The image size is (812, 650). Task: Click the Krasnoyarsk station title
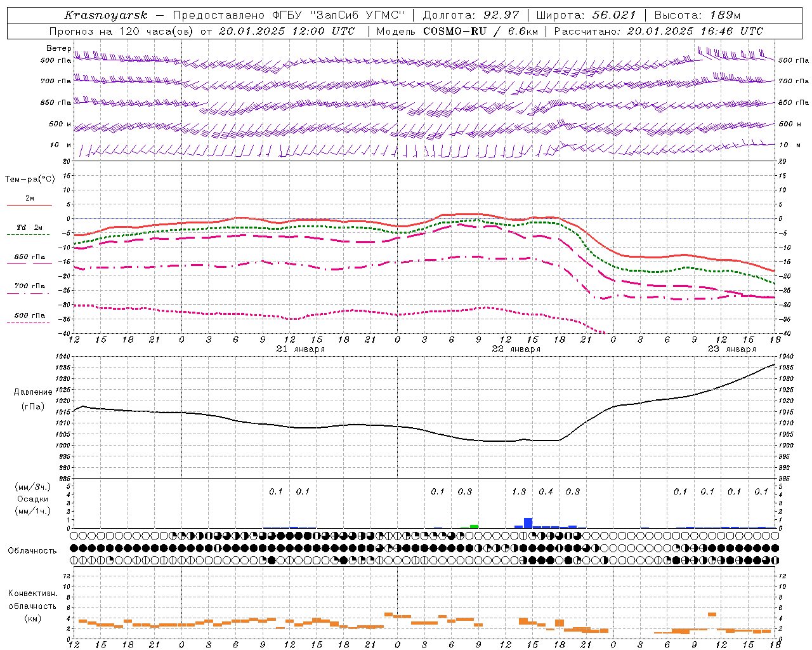[106, 15]
